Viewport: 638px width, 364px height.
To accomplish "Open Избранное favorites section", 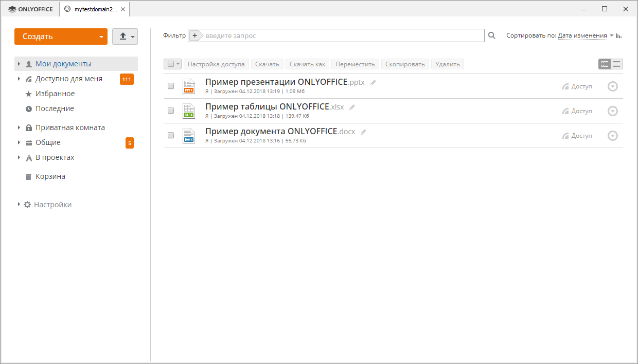I will click(55, 94).
